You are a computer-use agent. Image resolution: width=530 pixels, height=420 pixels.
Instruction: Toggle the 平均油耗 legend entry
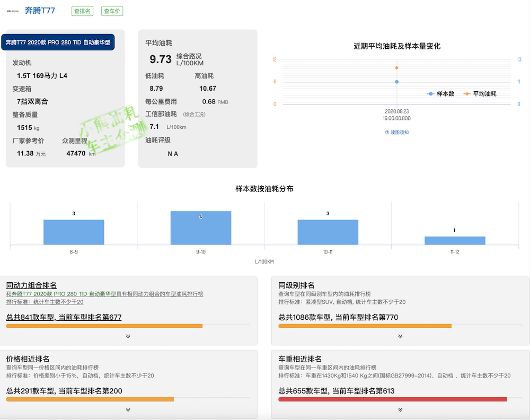click(x=480, y=94)
